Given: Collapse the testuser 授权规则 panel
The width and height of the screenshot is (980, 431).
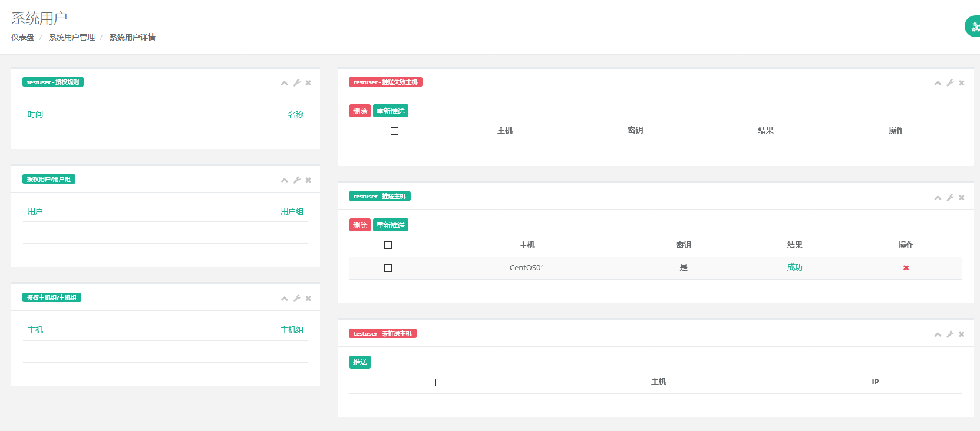Looking at the screenshot, I should [285, 83].
